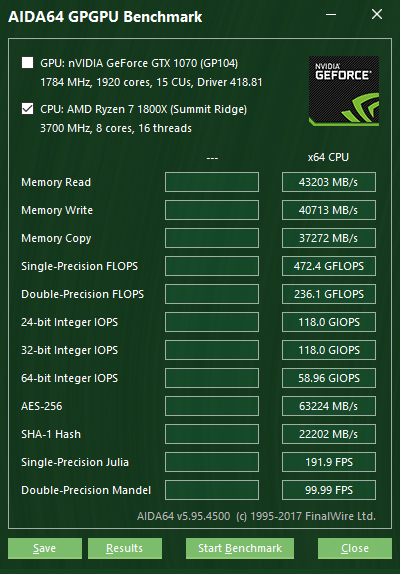Click the NVIDIA GeForce logo image
Viewport: 400px width, 574px height.
(344, 91)
